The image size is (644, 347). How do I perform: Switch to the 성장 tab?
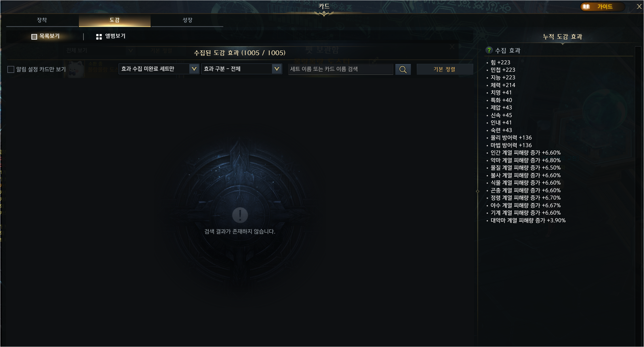[187, 20]
